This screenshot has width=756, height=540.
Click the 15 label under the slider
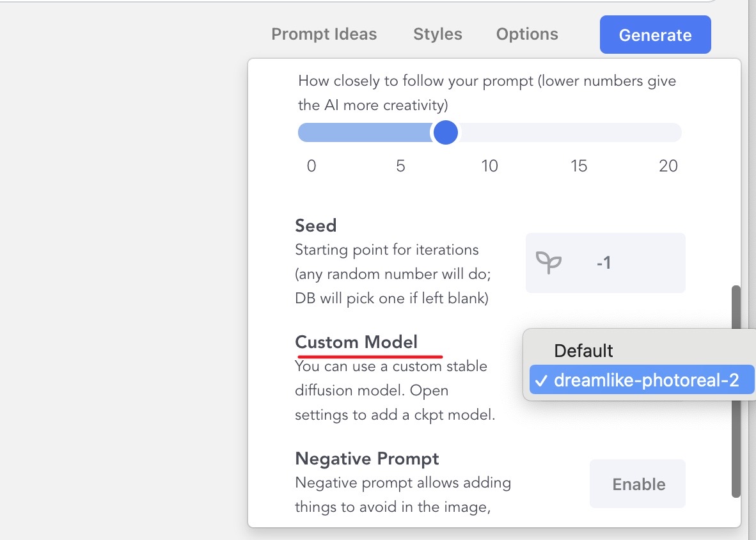(x=579, y=166)
